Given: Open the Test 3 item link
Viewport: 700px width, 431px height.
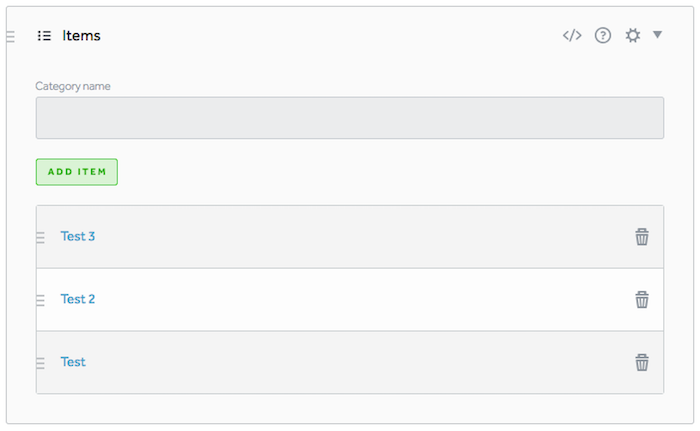Looking at the screenshot, I should (78, 237).
